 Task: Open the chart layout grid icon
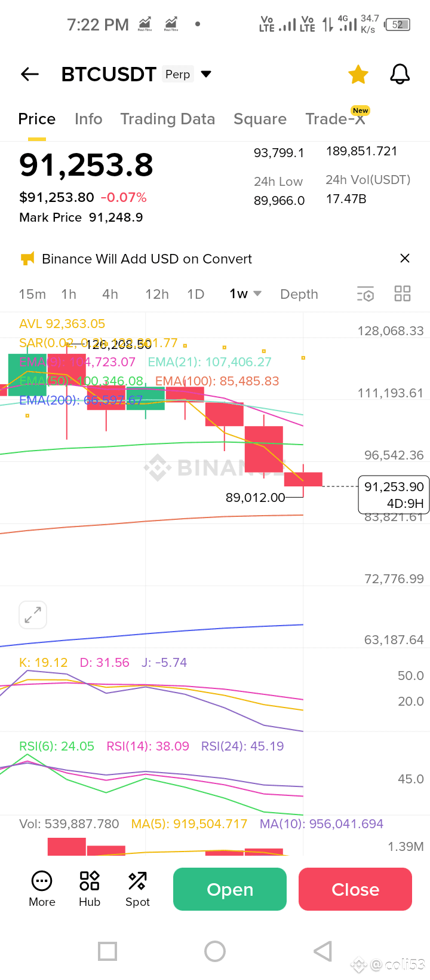[x=403, y=293]
